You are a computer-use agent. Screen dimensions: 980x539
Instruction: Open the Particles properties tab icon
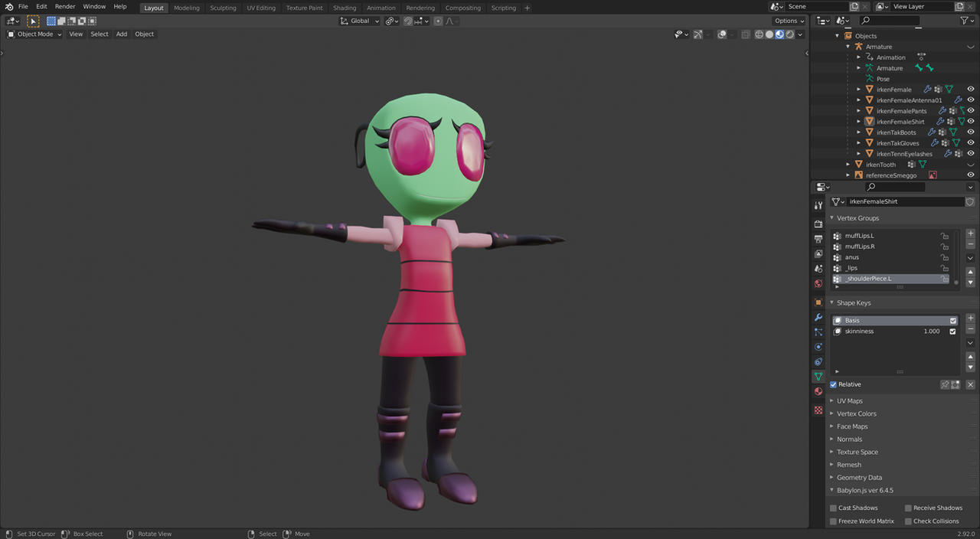(818, 332)
